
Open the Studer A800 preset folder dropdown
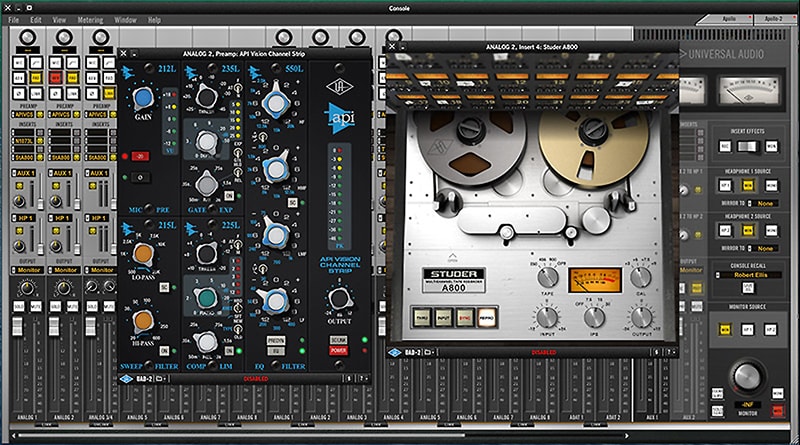tap(429, 352)
